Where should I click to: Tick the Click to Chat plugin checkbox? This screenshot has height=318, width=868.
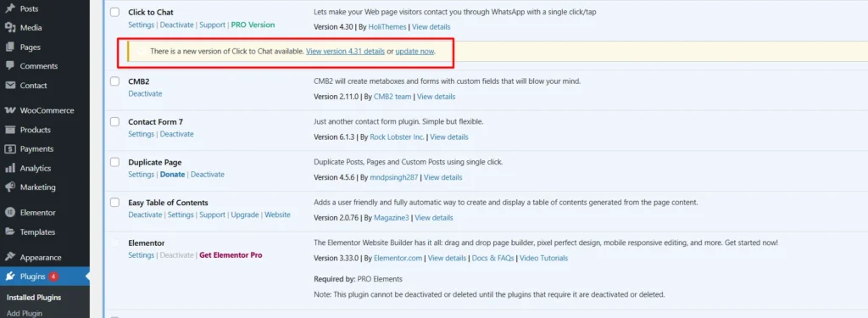pos(114,12)
